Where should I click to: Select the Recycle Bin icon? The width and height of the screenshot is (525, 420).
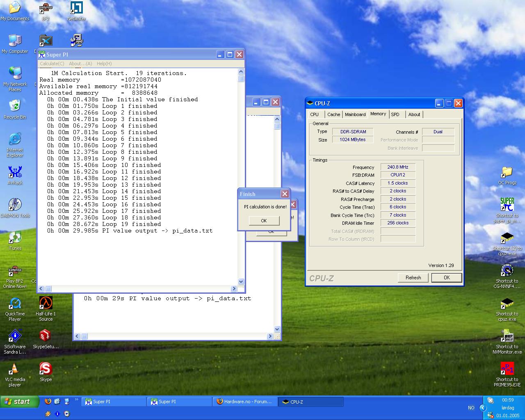click(x=15, y=110)
